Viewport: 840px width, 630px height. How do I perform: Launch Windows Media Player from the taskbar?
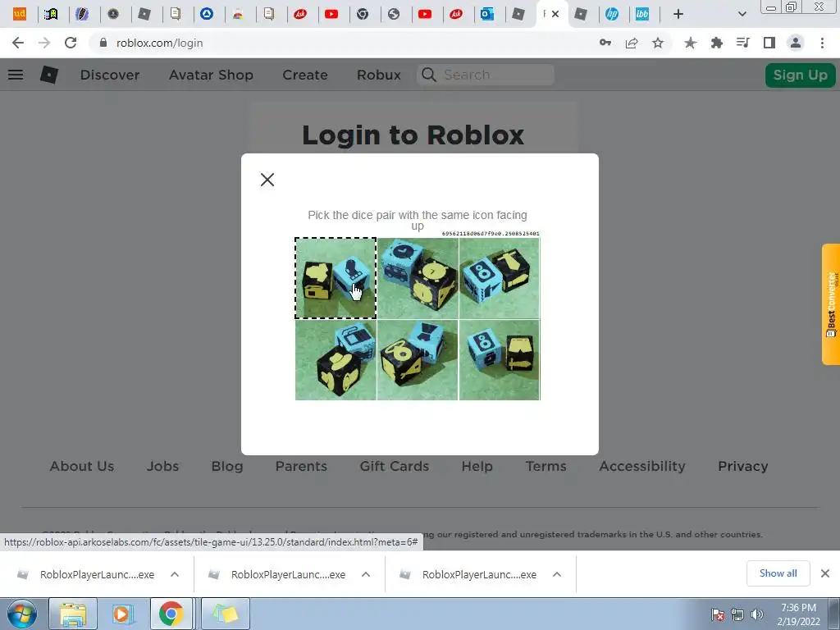tap(121, 614)
